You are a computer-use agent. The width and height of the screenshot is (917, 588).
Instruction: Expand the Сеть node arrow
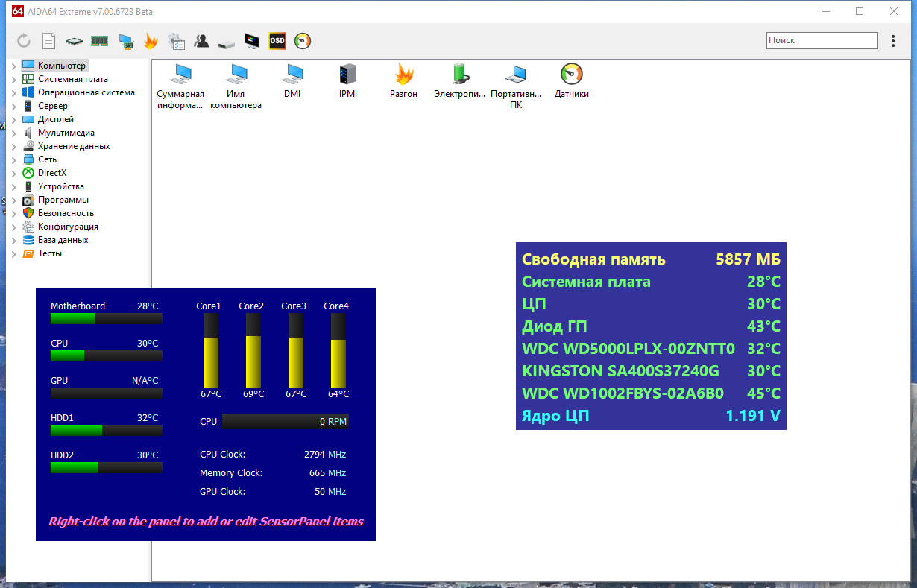pyautogui.click(x=13, y=159)
